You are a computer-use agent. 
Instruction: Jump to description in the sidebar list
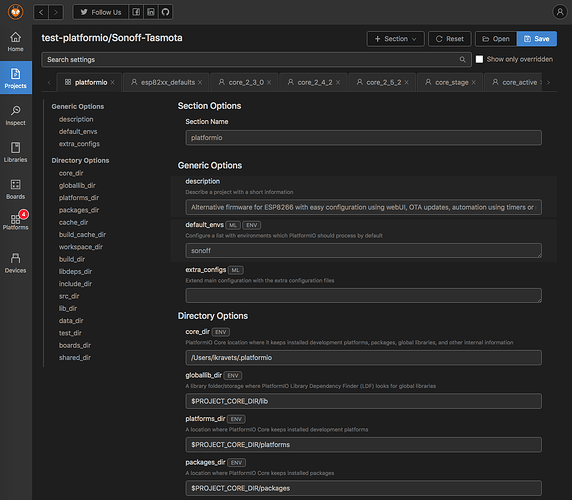click(76, 119)
